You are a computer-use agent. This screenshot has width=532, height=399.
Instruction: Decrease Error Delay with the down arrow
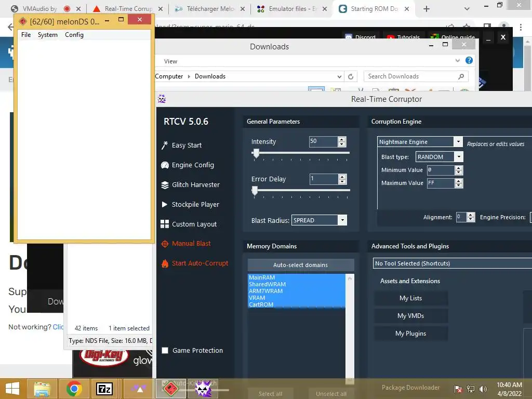coord(342,181)
